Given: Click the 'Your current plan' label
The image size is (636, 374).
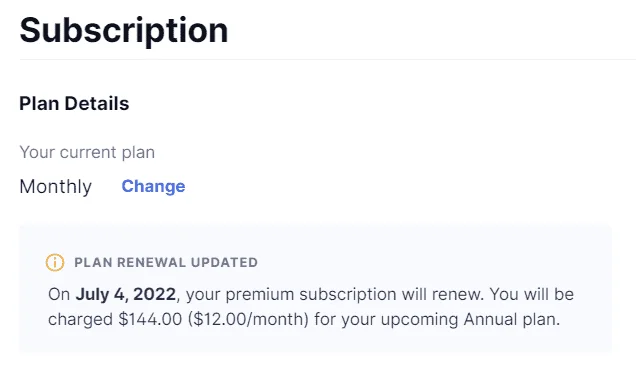Looking at the screenshot, I should tap(87, 153).
